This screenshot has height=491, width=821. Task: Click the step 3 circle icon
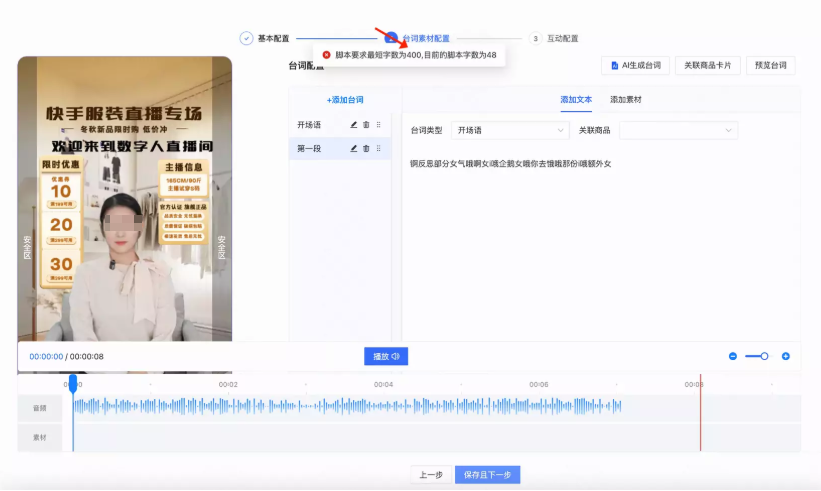click(x=535, y=38)
